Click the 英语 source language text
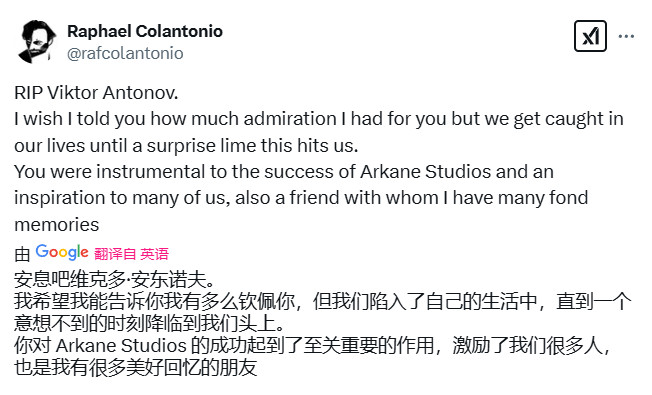This screenshot has height=395, width=652. point(154,254)
